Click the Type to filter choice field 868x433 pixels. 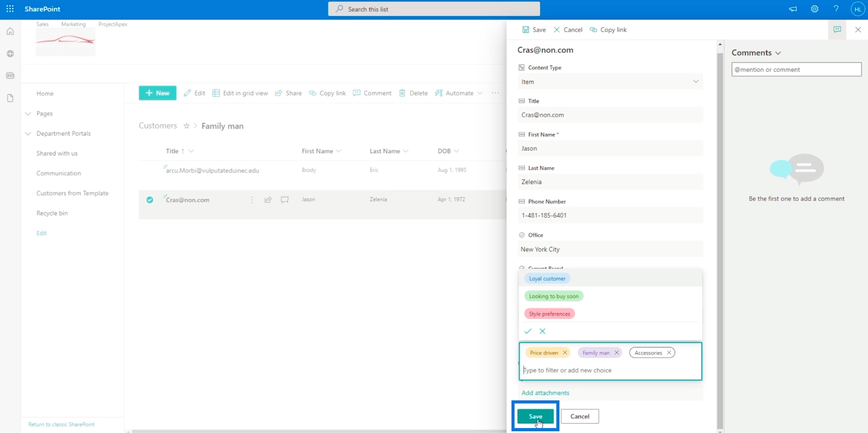[x=610, y=370]
